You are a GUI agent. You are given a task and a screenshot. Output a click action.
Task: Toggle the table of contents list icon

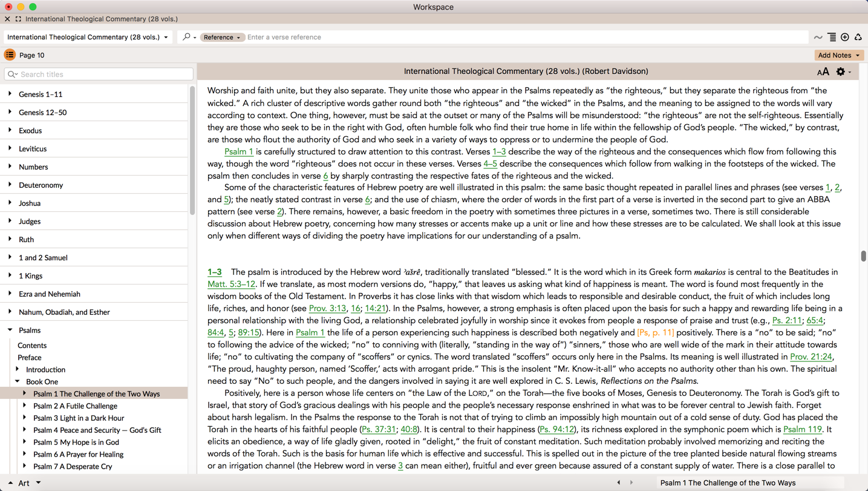10,55
